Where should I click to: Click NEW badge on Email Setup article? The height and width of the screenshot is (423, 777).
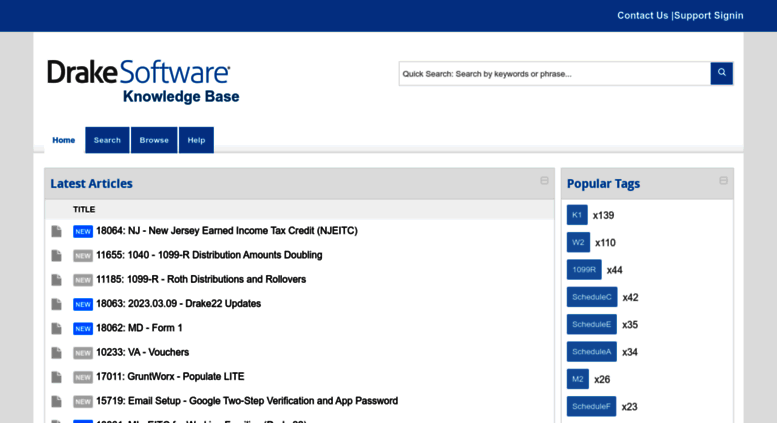(x=83, y=401)
